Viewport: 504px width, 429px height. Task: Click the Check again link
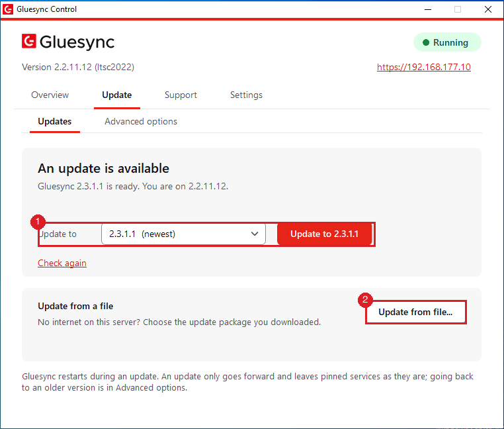[62, 263]
